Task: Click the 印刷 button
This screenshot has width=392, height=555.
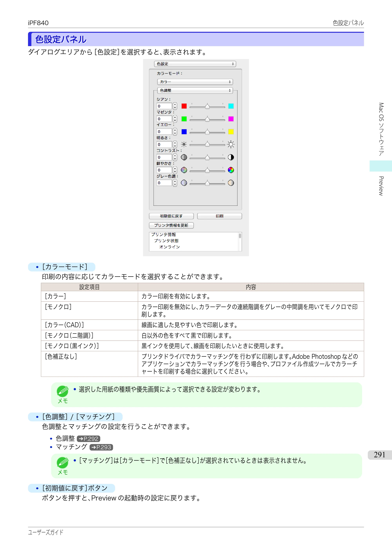Action: [220, 216]
